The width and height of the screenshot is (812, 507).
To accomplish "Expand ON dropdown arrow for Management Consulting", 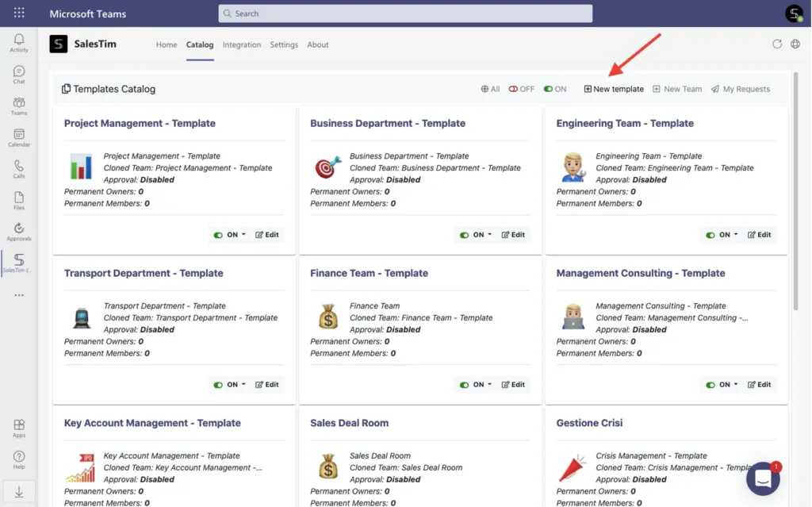I will (x=735, y=384).
